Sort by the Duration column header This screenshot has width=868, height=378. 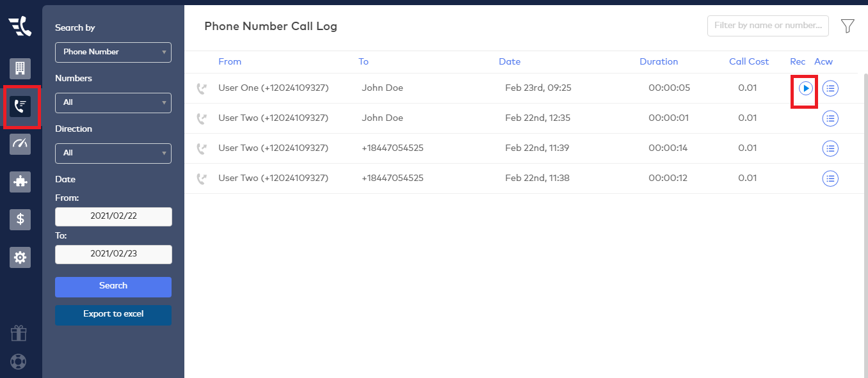pyautogui.click(x=658, y=62)
